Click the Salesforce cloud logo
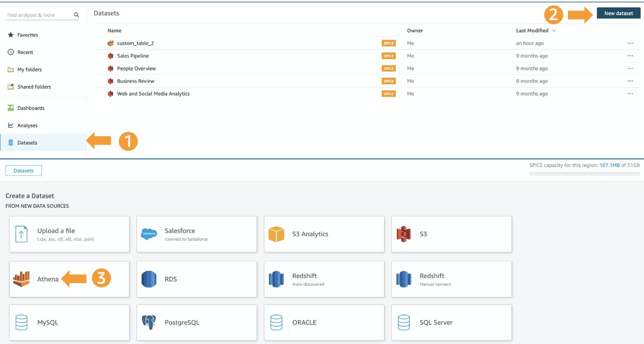The width and height of the screenshot is (644, 344). point(149,234)
